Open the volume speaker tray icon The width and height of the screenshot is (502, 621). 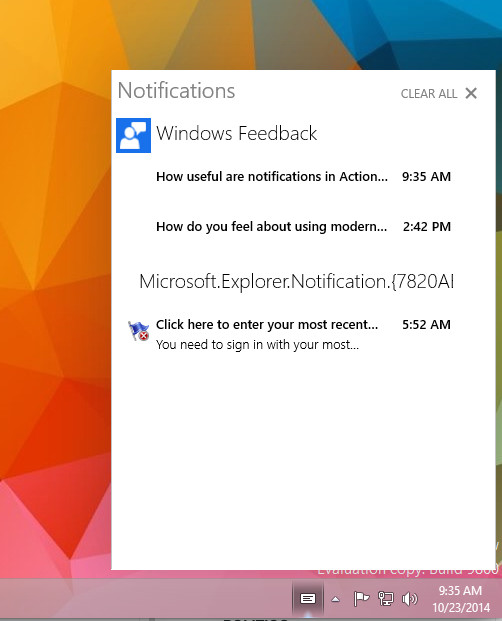point(410,599)
